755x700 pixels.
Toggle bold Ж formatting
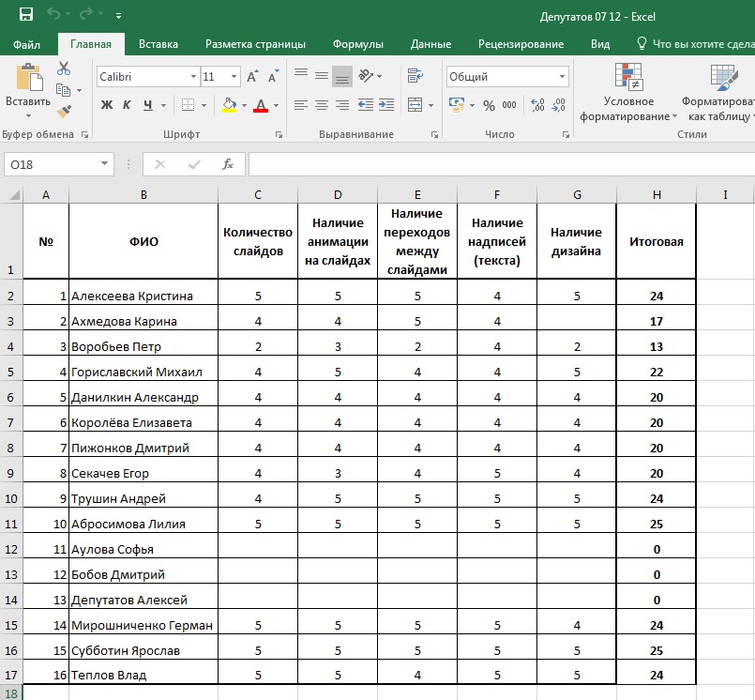(x=107, y=105)
